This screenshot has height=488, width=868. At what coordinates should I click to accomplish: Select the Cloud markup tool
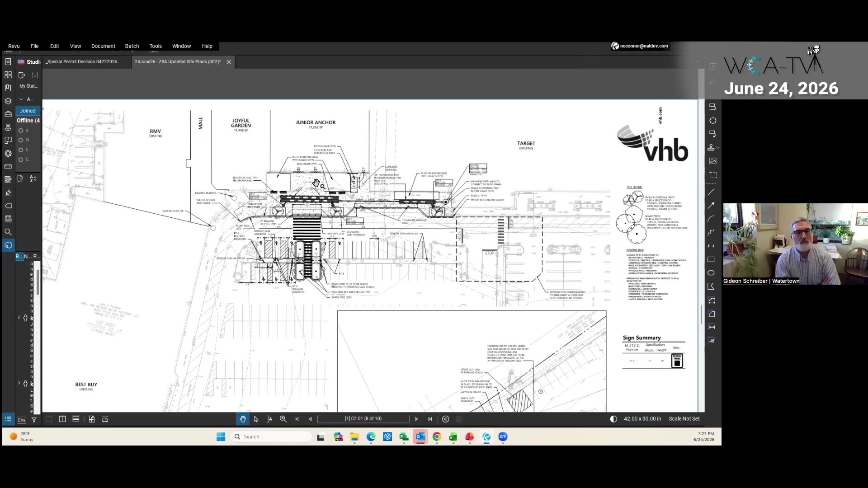(x=713, y=121)
